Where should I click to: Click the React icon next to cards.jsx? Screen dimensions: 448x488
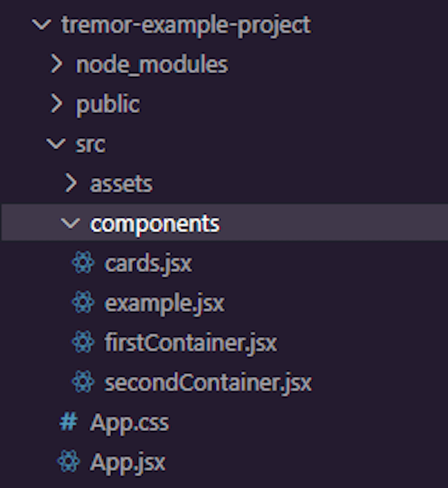point(83,263)
